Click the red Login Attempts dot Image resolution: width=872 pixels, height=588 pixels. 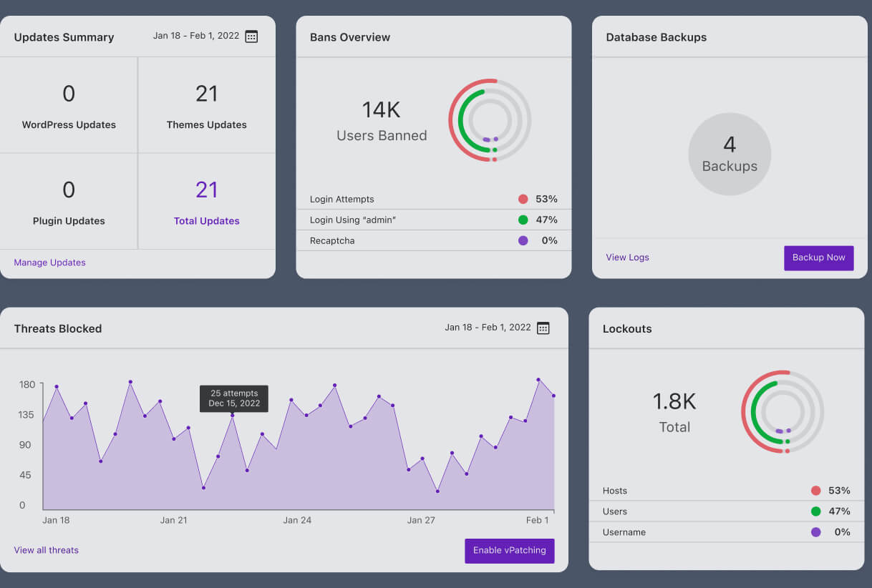[x=523, y=200]
